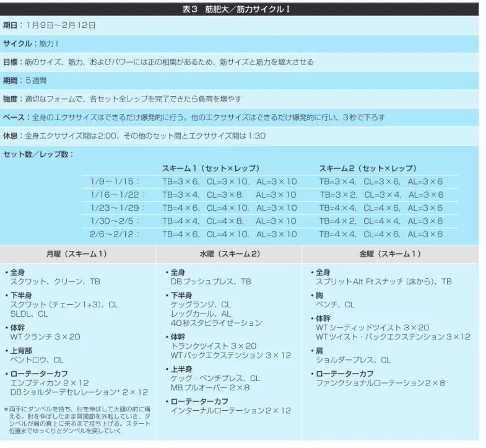This screenshot has width=486, height=448.
Task: Click the スキーム1(セット×レップ) column header
Action: [x=210, y=169]
